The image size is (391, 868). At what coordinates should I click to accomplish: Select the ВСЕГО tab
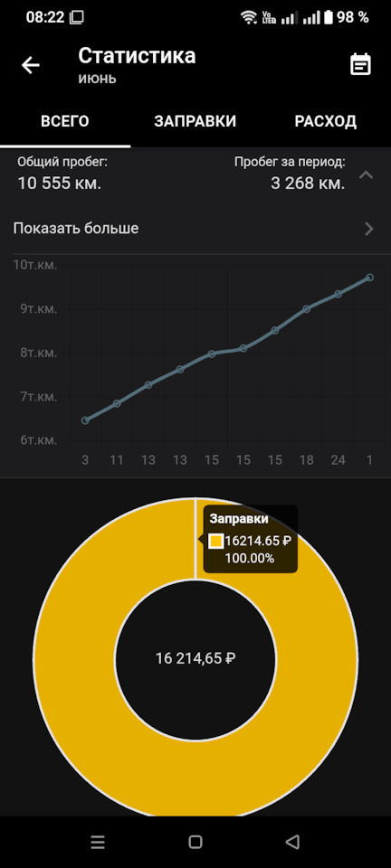click(x=65, y=122)
